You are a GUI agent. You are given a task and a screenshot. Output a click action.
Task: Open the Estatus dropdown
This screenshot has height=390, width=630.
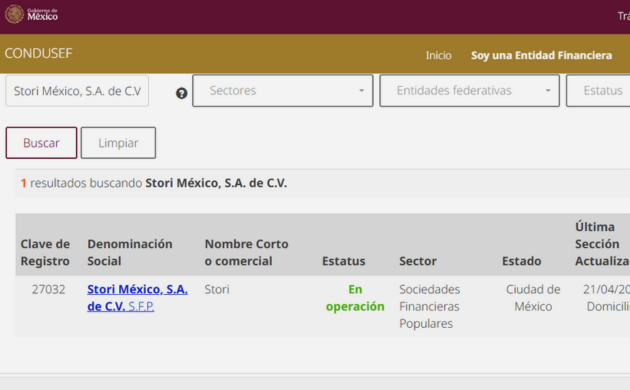pyautogui.click(x=599, y=90)
